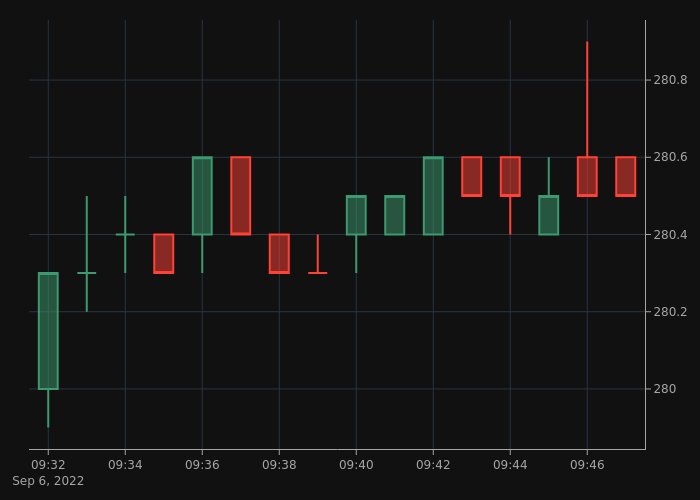Select the 09:44 x-axis label

pos(510,465)
